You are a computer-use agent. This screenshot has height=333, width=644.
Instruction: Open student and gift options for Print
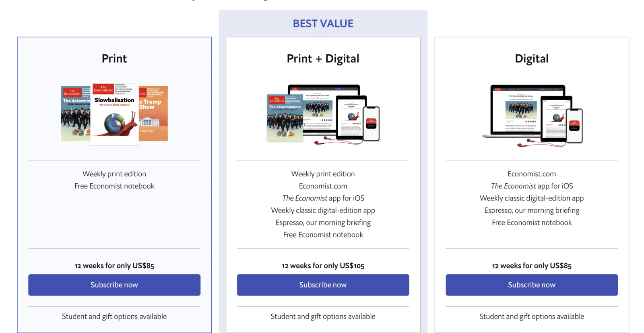[x=114, y=316]
